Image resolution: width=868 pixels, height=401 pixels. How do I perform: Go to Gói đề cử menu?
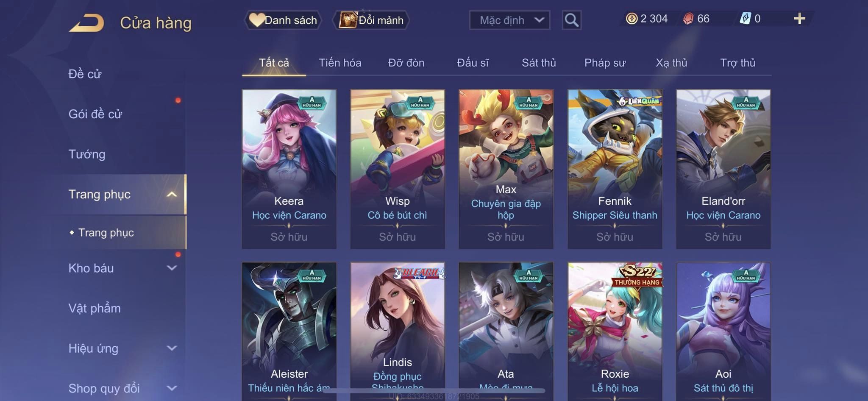point(95,114)
